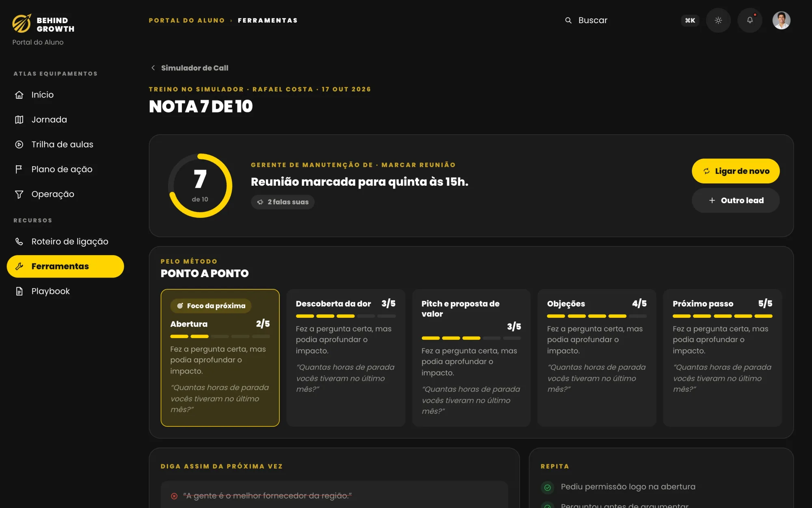This screenshot has height=508, width=812.
Task: Open the Objeções card title
Action: [566, 304]
